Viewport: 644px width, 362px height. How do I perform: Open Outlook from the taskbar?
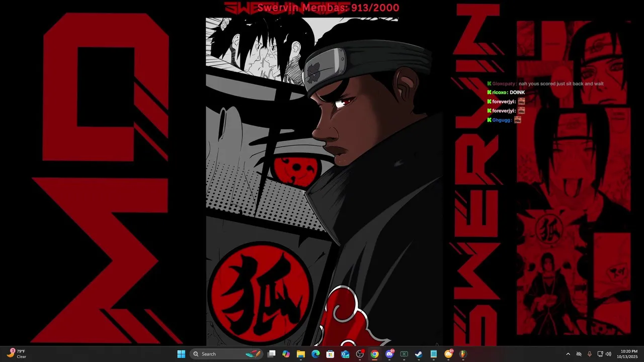click(x=345, y=354)
